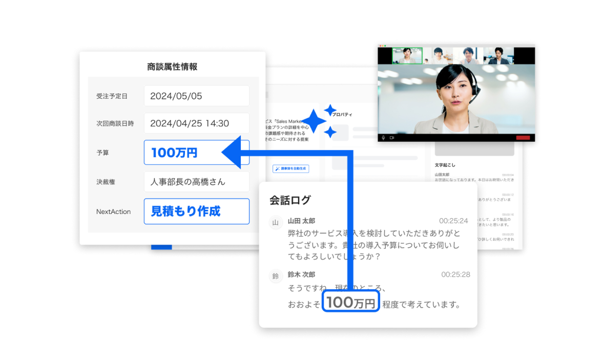Viewport: 605px width, 364px height.
Task: Click the 00:25:24 timestamp in 会話ログ
Action: coord(453,221)
